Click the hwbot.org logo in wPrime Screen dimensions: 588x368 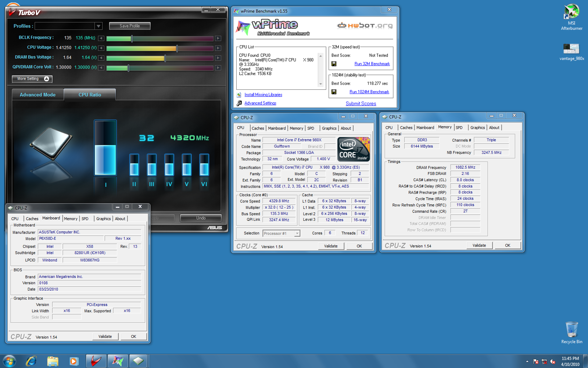pyautogui.click(x=365, y=25)
